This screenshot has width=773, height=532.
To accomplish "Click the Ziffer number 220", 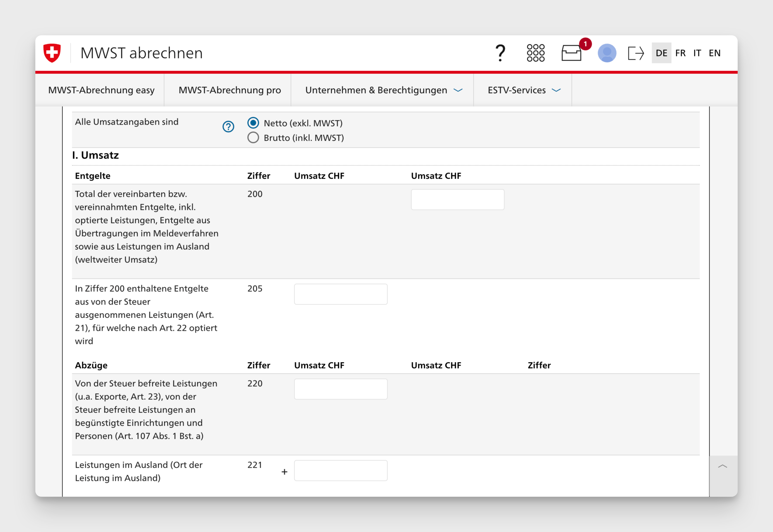I will [x=255, y=383].
